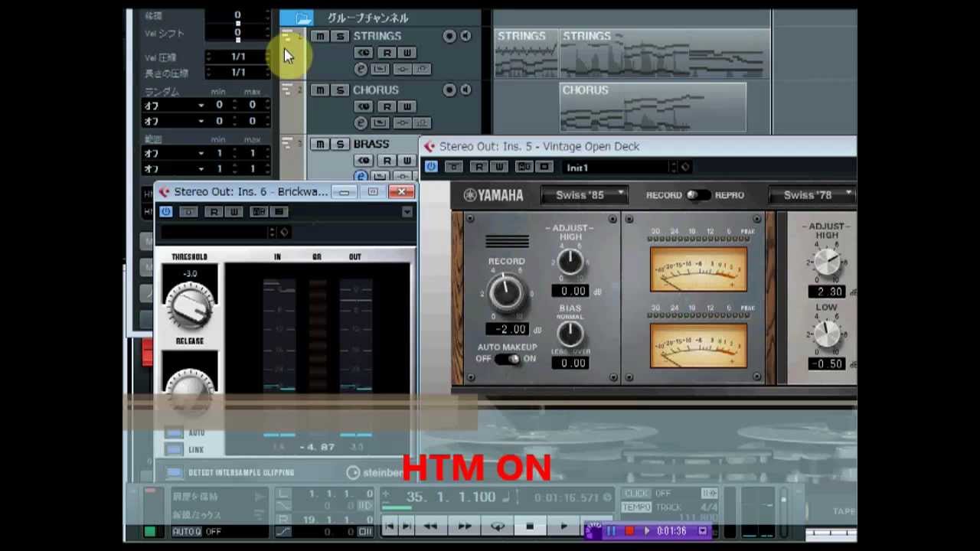980x551 pixels.
Task: Stop playback in the transport
Action: click(530, 527)
